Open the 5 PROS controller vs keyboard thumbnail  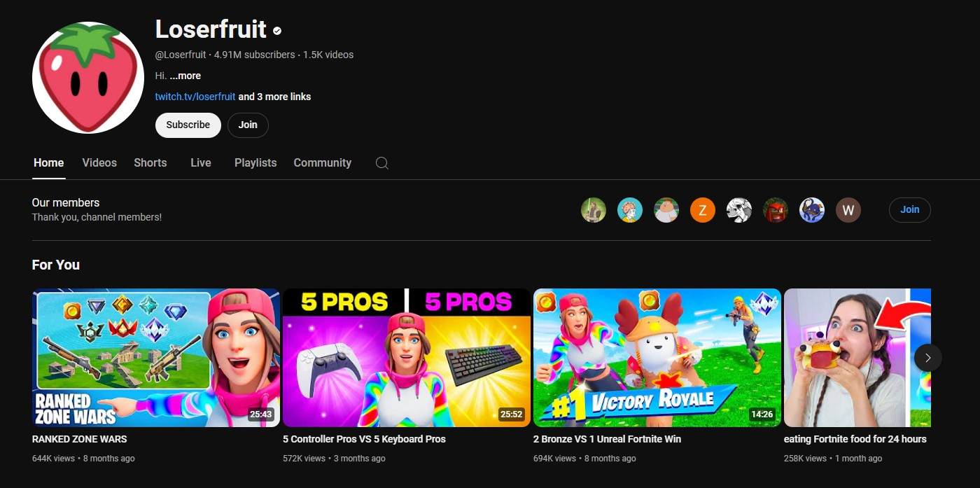pyautogui.click(x=407, y=358)
